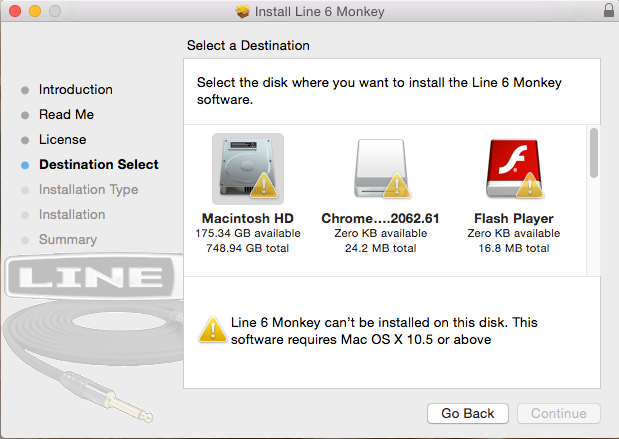Image resolution: width=619 pixels, height=439 pixels.
Task: Click the Chrome....2062.61 label
Action: (x=381, y=218)
